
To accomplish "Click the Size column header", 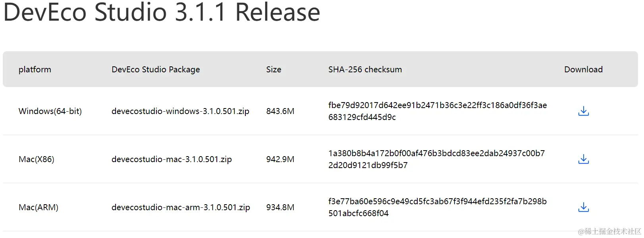I will (x=274, y=70).
